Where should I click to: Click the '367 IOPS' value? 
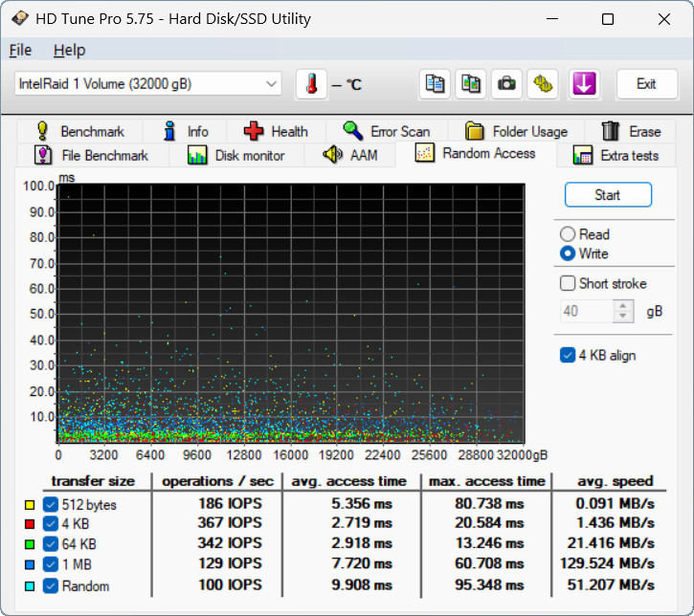pyautogui.click(x=230, y=522)
